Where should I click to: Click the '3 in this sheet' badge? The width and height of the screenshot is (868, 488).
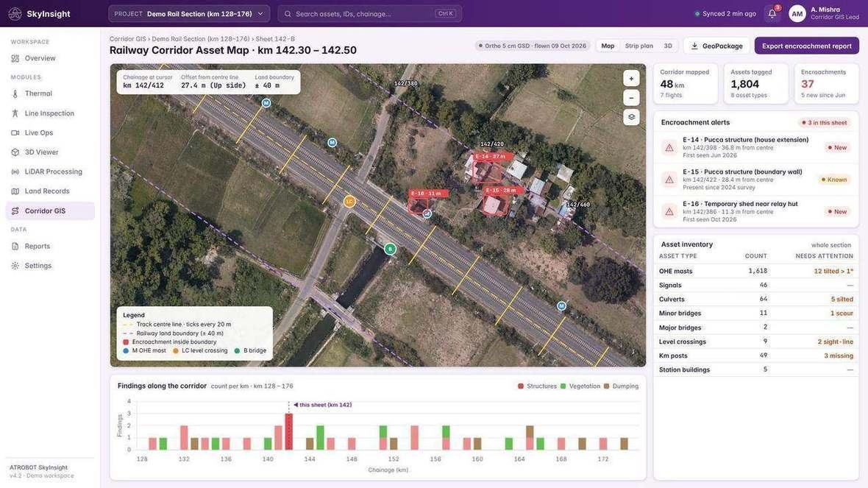[x=824, y=122]
